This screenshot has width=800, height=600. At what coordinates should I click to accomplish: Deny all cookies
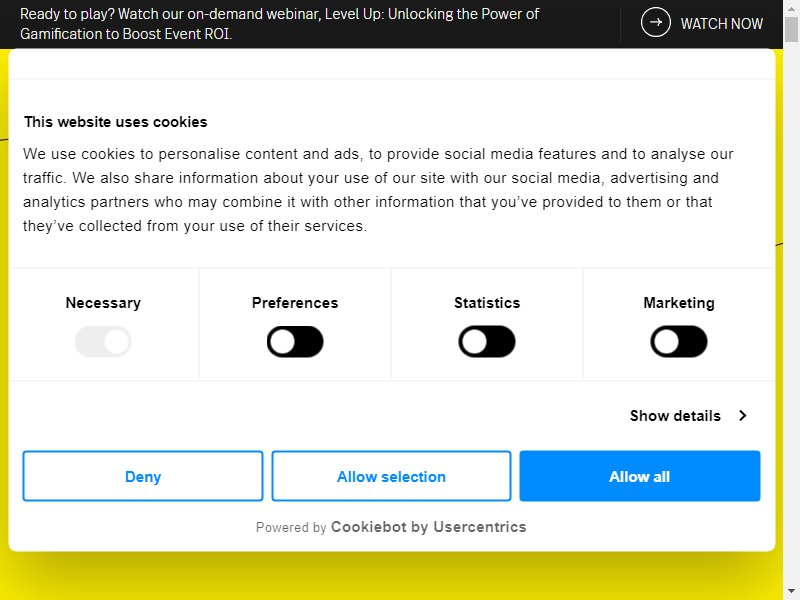click(x=143, y=476)
